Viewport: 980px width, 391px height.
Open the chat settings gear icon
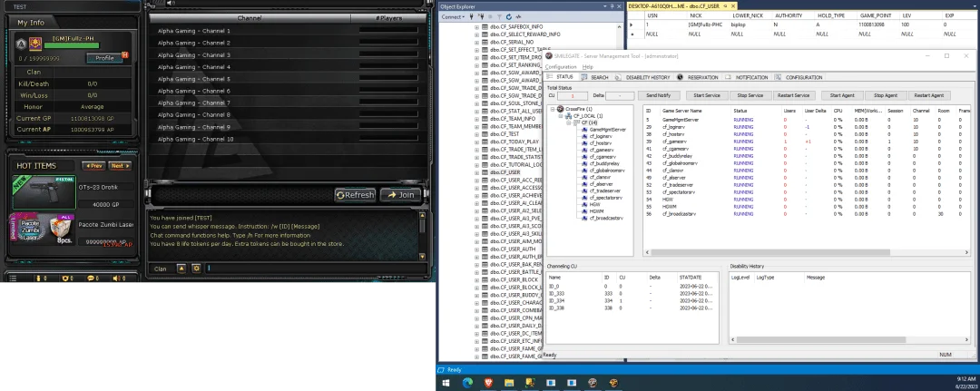click(x=196, y=269)
